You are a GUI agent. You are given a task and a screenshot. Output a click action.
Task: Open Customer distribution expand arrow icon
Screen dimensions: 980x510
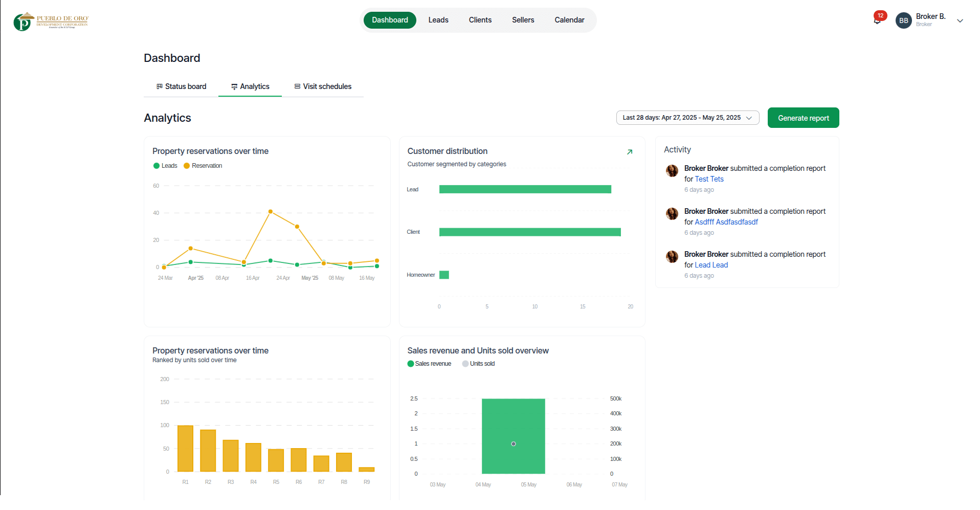630,152
